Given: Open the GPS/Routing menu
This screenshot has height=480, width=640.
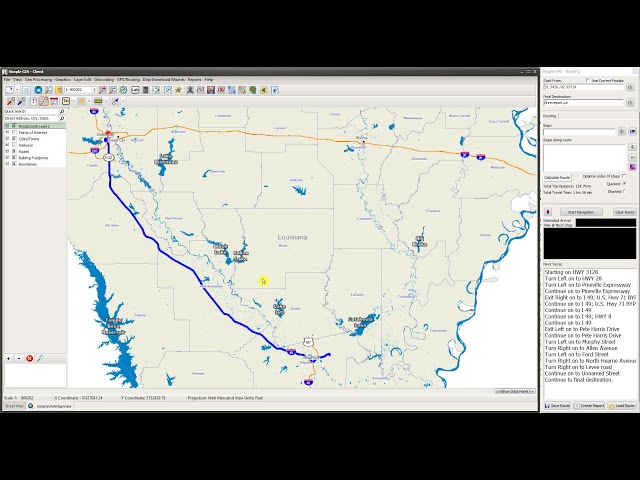Looking at the screenshot, I should pos(128,80).
